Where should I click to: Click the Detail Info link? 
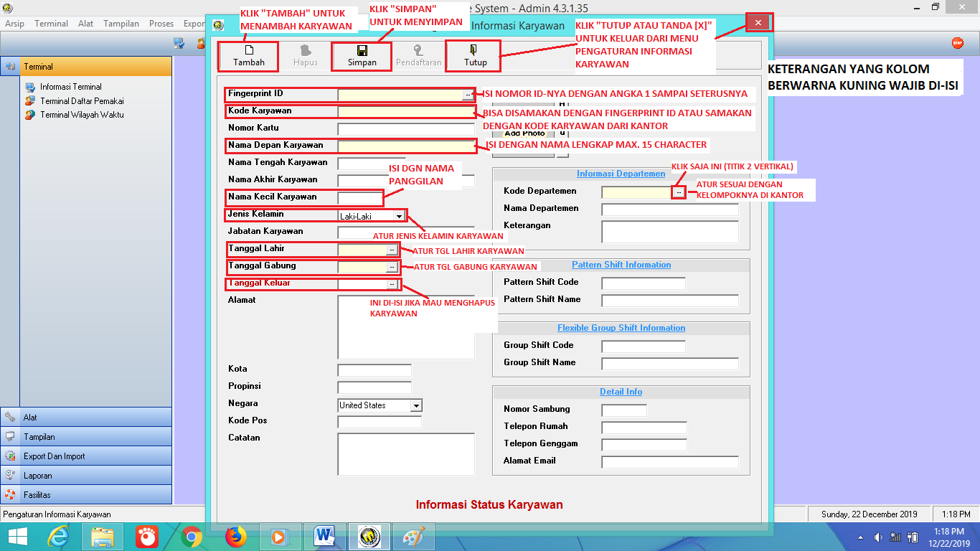click(621, 392)
